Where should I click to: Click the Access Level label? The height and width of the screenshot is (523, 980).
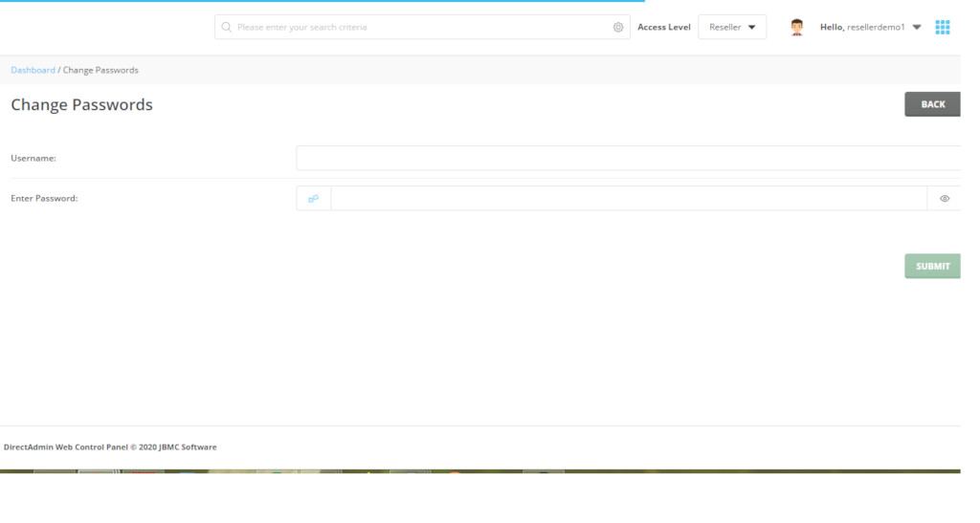click(x=664, y=27)
